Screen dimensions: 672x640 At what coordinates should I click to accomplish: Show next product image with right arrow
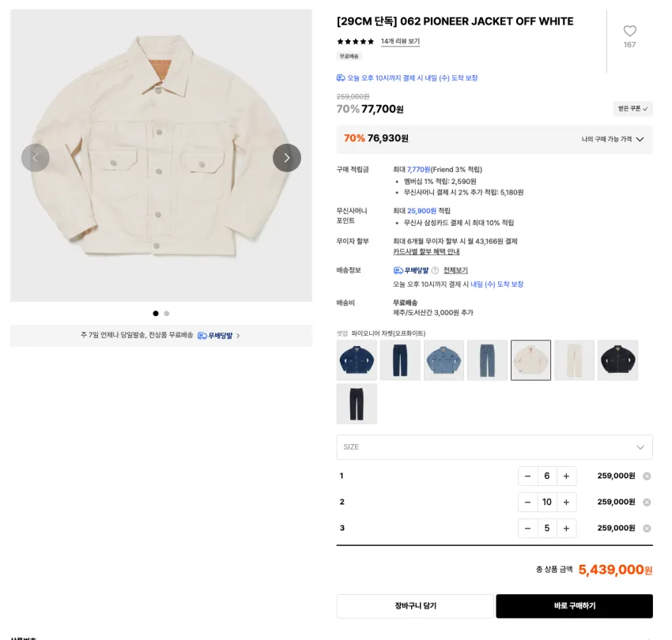[x=287, y=158]
